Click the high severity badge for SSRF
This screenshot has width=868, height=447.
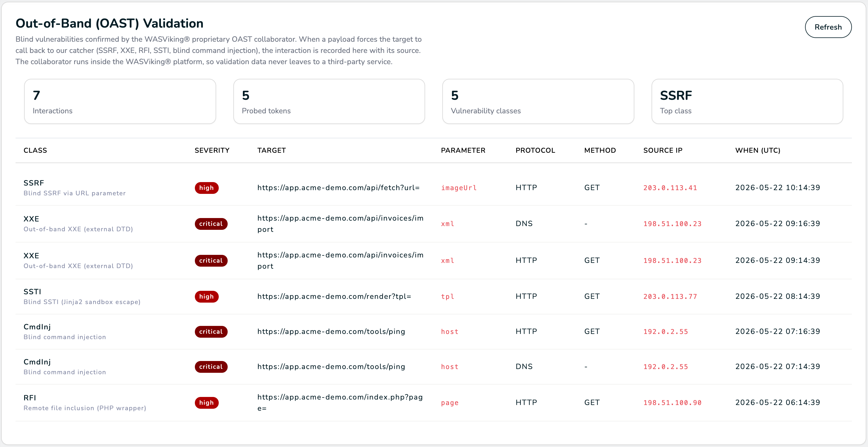coord(207,188)
